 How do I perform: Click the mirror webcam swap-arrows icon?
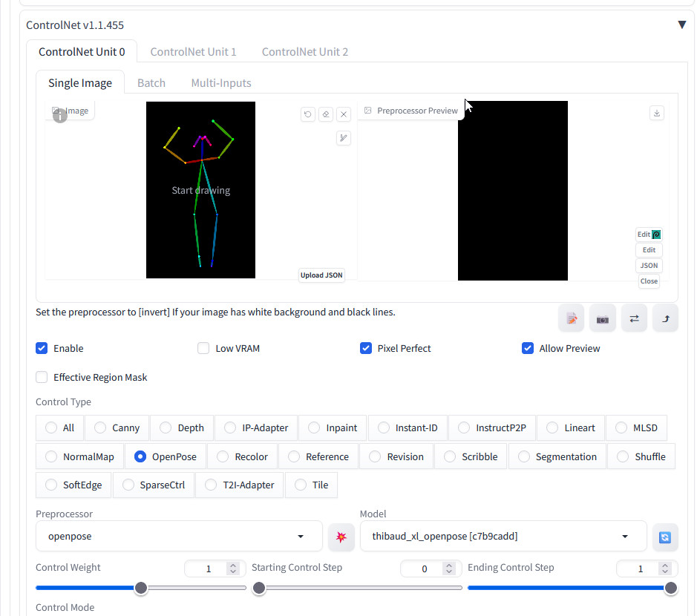635,318
